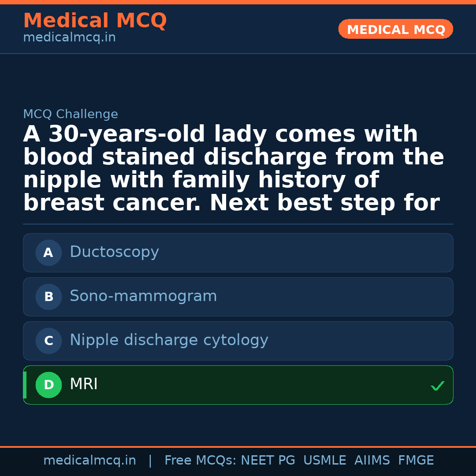Click the orange MEDICAL MCQ badge
Screen dimensions: 476x476
pos(395,29)
